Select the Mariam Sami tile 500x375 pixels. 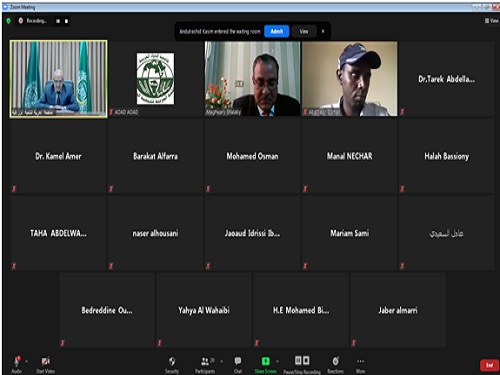350,233
